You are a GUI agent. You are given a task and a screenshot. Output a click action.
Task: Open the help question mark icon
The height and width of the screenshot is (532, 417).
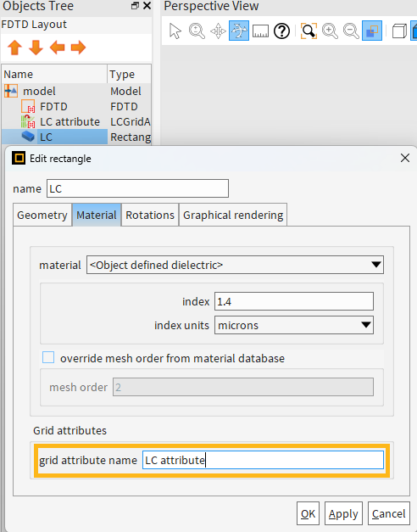tap(281, 31)
